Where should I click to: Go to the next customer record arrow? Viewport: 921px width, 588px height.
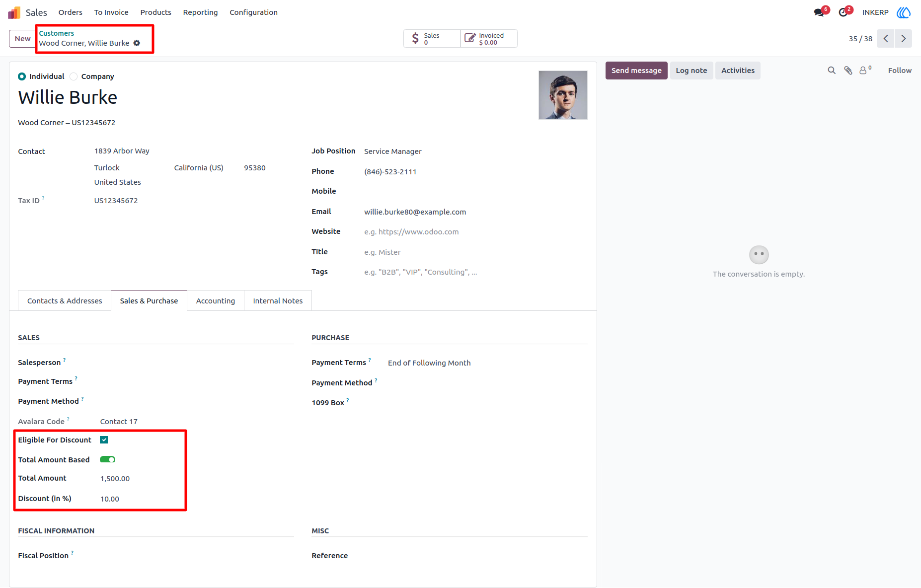(903, 39)
